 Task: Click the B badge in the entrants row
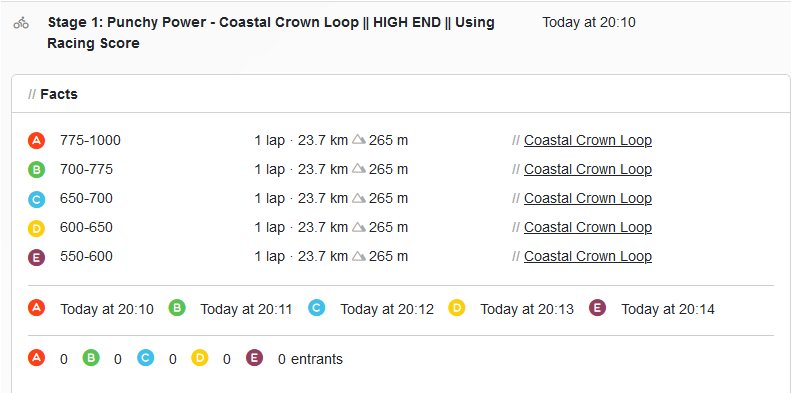point(91,358)
